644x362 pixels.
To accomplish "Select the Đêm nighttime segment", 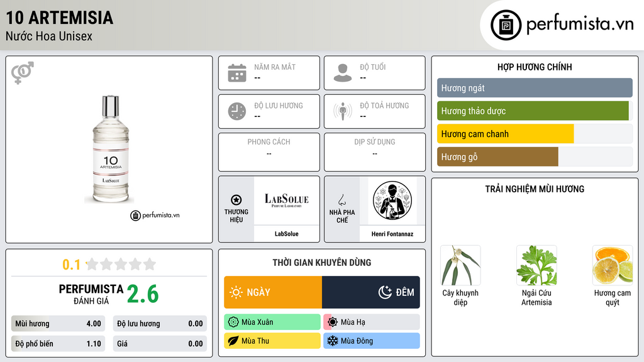I will 371,292.
